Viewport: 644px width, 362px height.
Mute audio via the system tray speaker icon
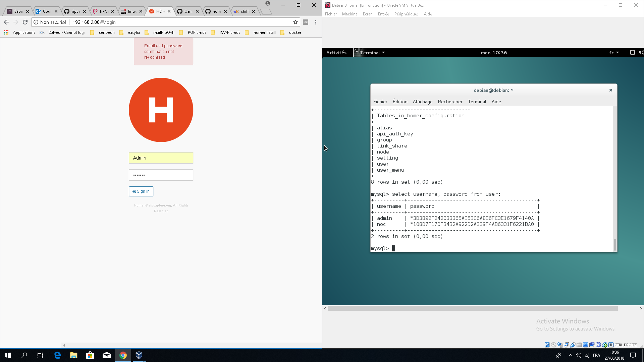579,355
